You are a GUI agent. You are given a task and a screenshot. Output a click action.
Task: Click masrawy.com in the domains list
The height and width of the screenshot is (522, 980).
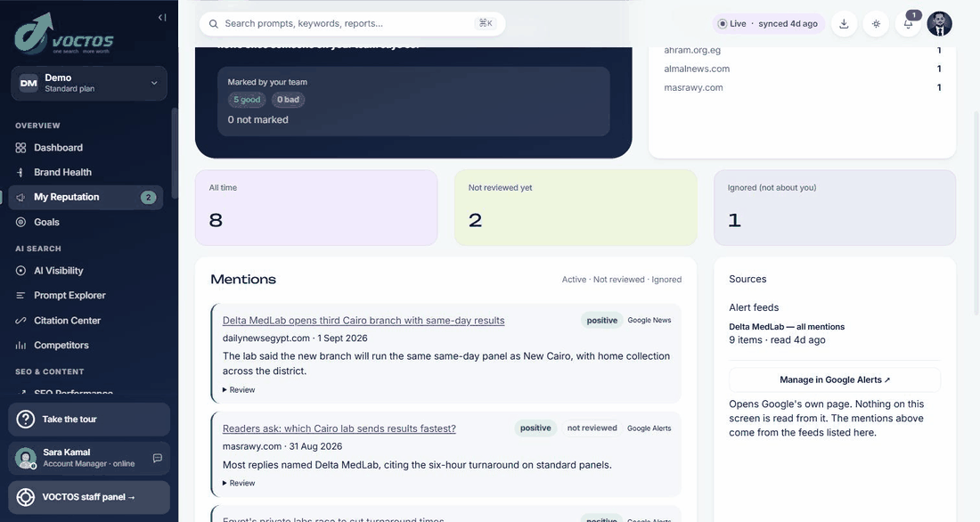[693, 87]
